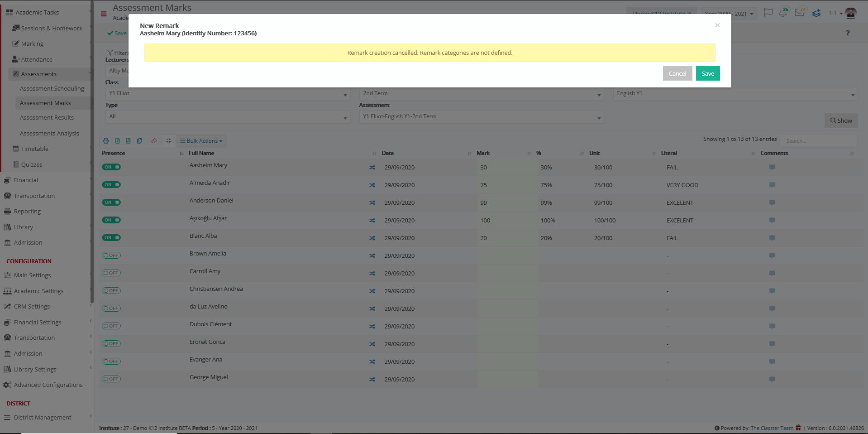Turn on presence for Brown Amelia
Screen dimensions: 868x434
[111, 256]
